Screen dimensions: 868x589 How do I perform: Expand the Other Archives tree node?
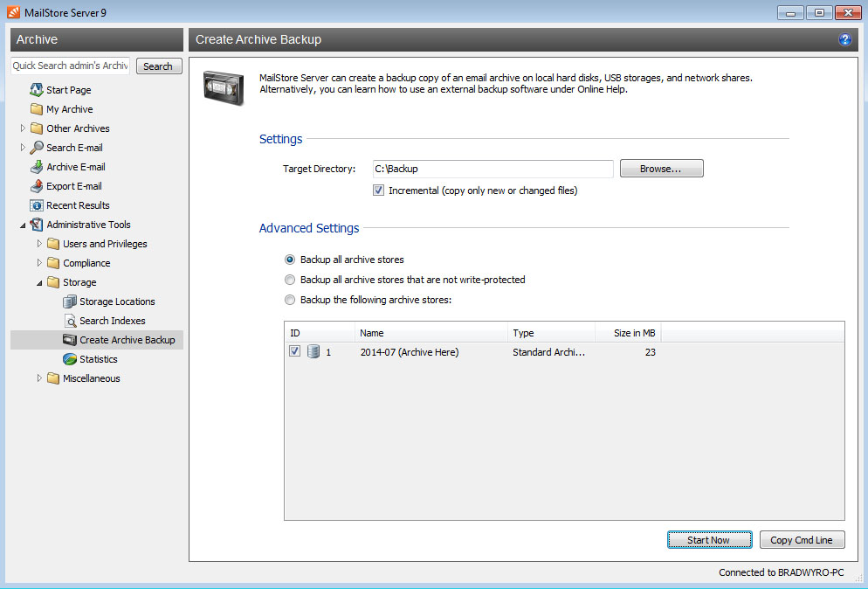pyautogui.click(x=24, y=128)
